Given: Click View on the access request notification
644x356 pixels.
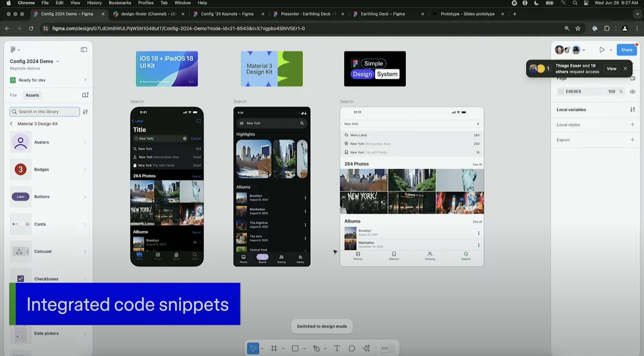Looking at the screenshot, I should point(611,69).
